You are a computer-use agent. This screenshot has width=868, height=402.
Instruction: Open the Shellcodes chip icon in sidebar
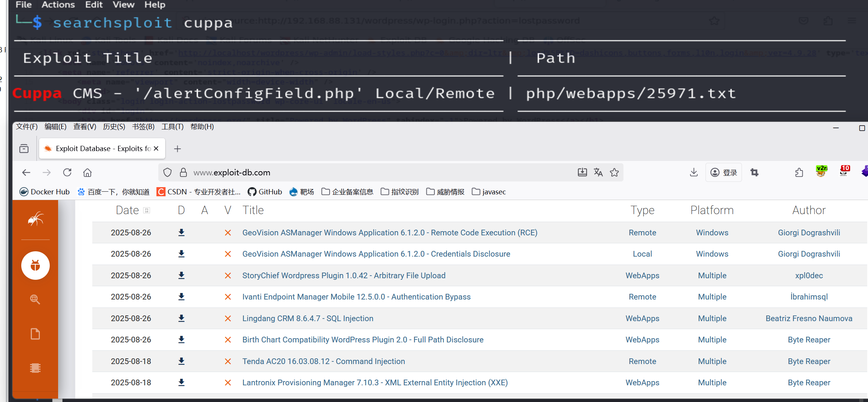(35, 368)
